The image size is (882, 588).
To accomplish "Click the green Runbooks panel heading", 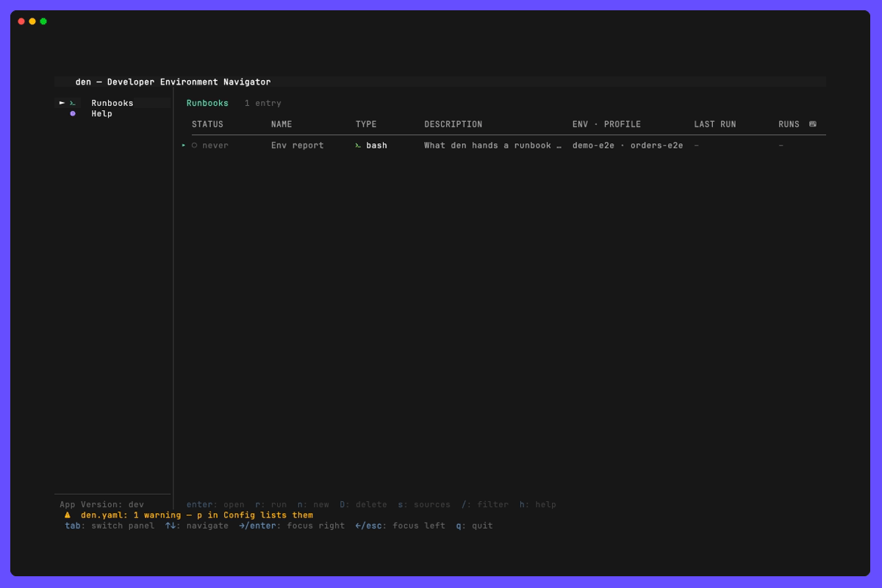I will coord(207,103).
